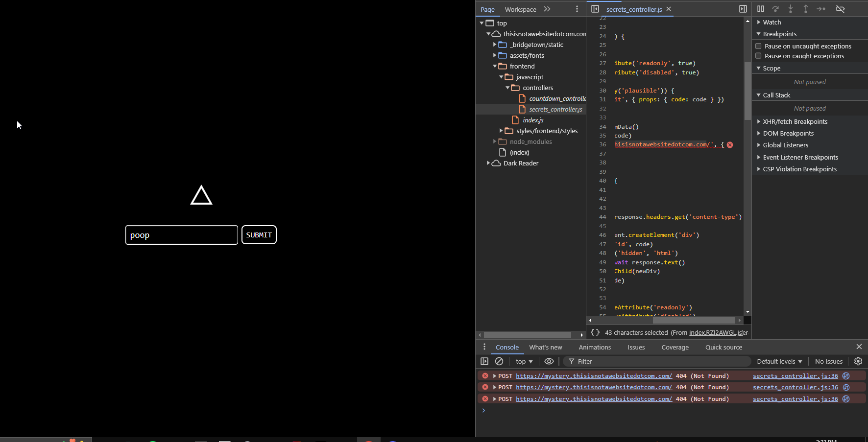868x442 pixels.
Task: Click the clear console icon
Action: coord(499,361)
